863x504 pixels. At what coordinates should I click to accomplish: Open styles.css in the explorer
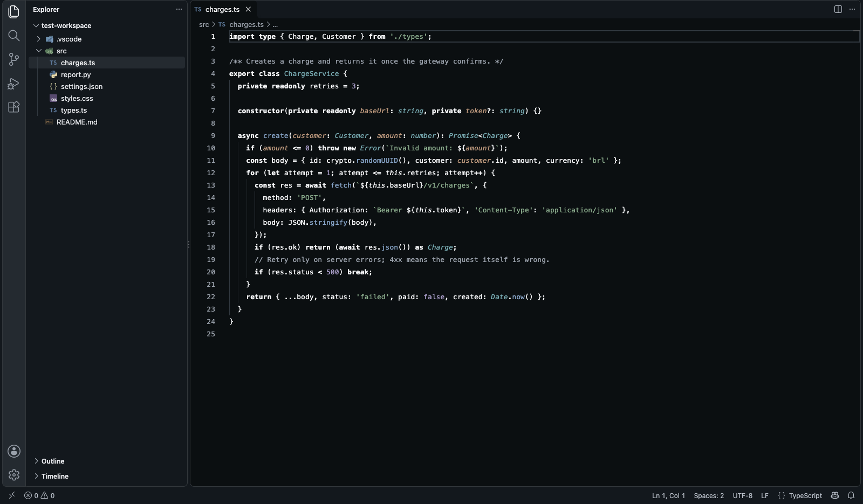[x=107, y=98]
